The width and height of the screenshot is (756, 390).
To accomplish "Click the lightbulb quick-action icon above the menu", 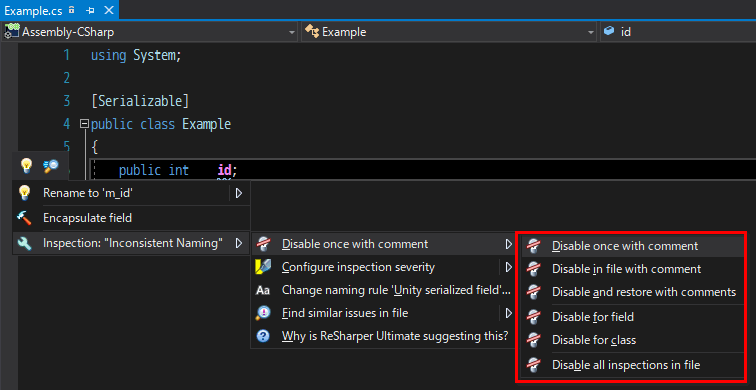I will [x=26, y=166].
